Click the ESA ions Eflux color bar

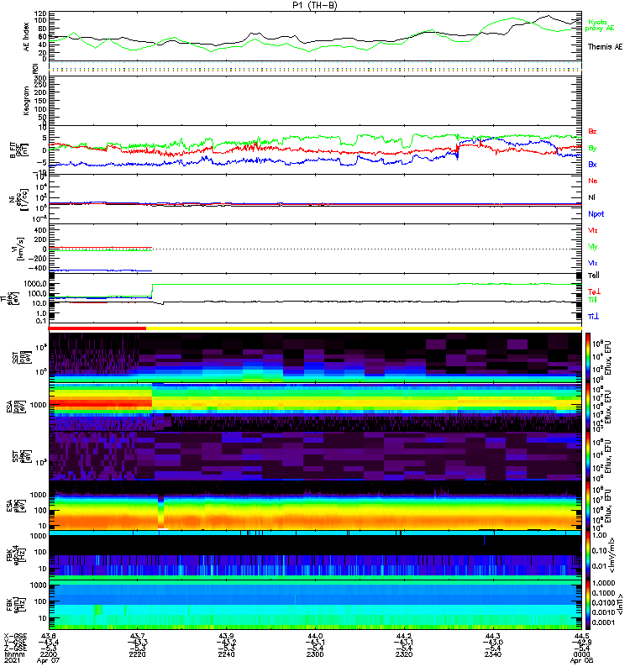tap(588, 407)
